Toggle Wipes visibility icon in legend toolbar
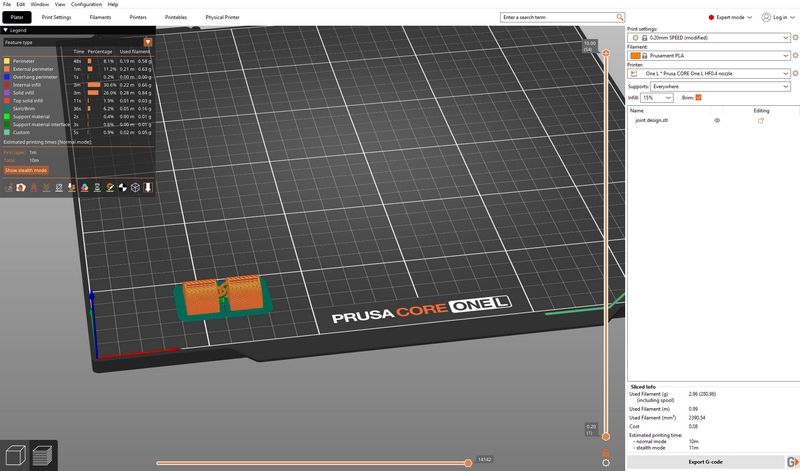The width and height of the screenshot is (800, 471). click(21, 188)
